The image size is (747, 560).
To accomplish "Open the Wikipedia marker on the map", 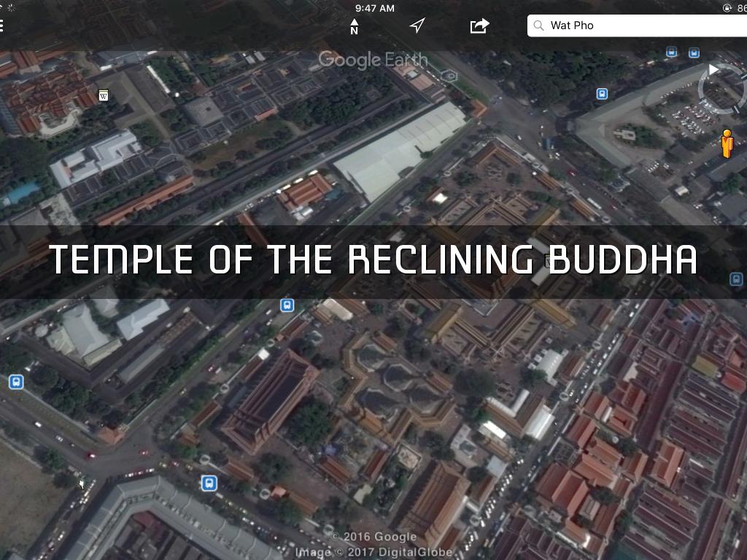I will point(104,95).
